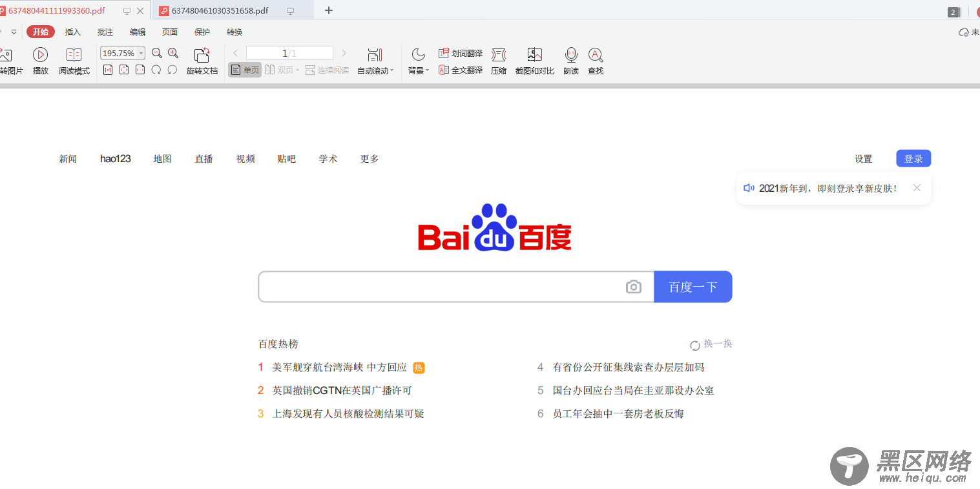
Task: Select the 转换 ribbon tab
Action: tap(235, 32)
